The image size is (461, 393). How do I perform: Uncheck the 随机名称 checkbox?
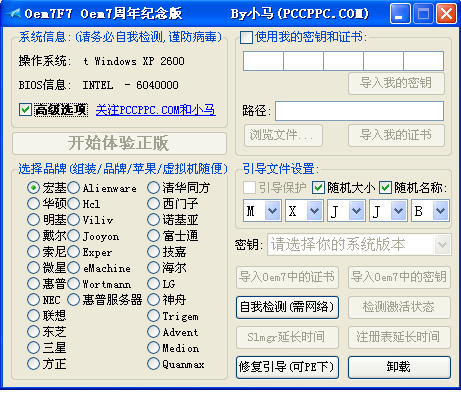pyautogui.click(x=385, y=188)
